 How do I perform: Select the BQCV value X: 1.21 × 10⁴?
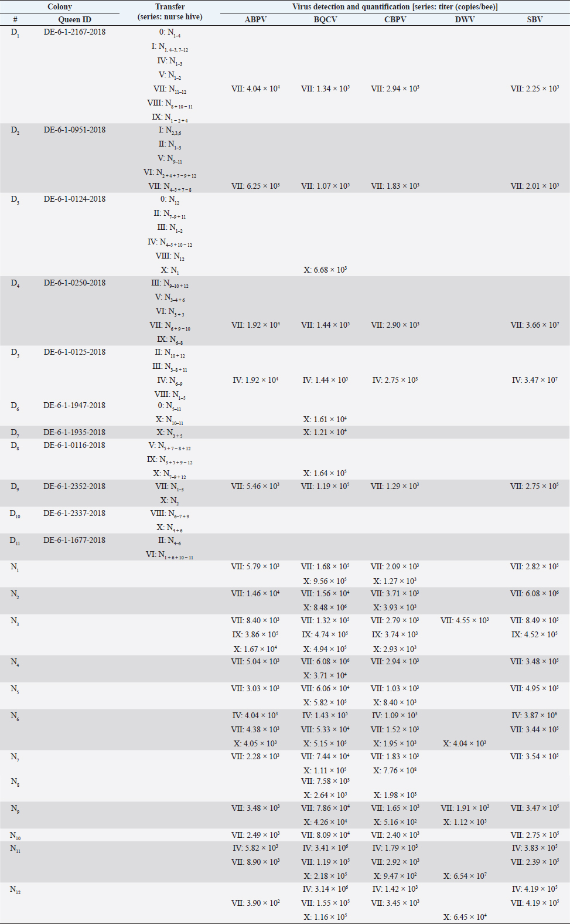pyautogui.click(x=325, y=432)
